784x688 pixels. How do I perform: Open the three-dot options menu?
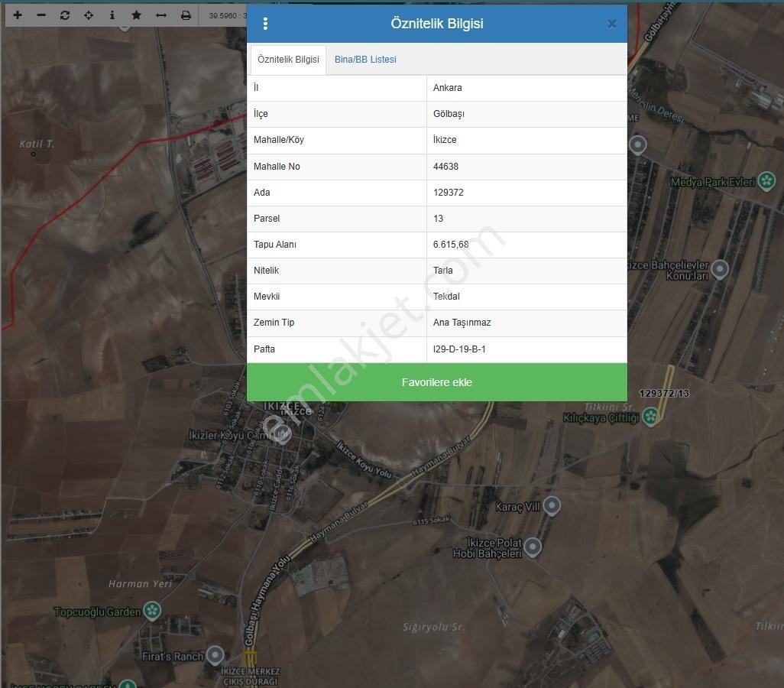(265, 24)
